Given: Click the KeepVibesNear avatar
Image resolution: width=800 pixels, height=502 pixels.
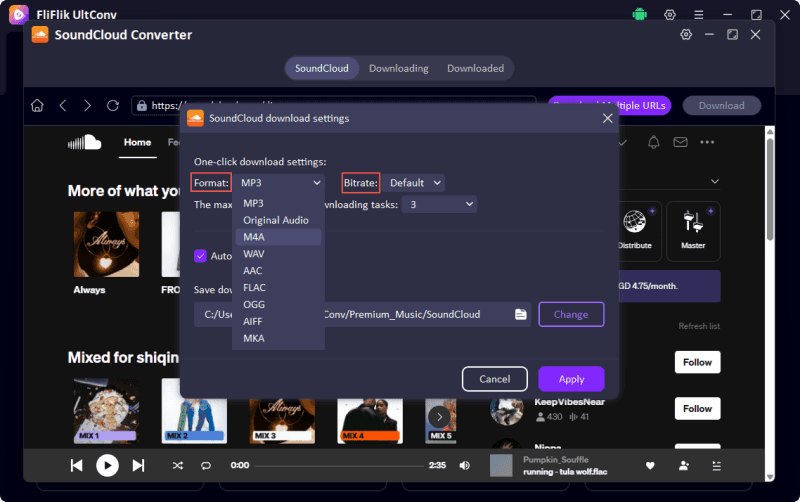Looking at the screenshot, I should pyautogui.click(x=506, y=411).
